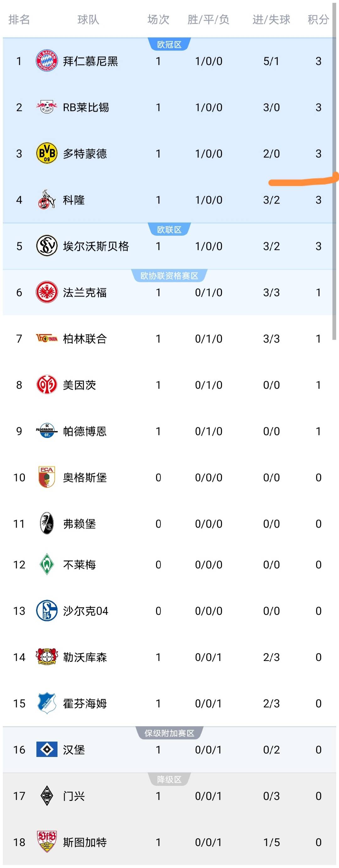Select the Hamburg diamond logo
Image resolution: width=339 pixels, height=868 pixels.
coord(46,749)
